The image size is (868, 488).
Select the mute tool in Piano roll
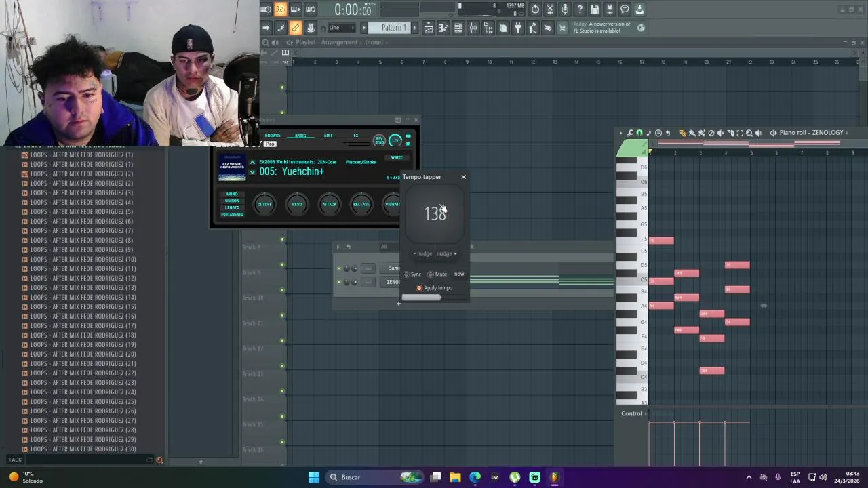[721, 133]
